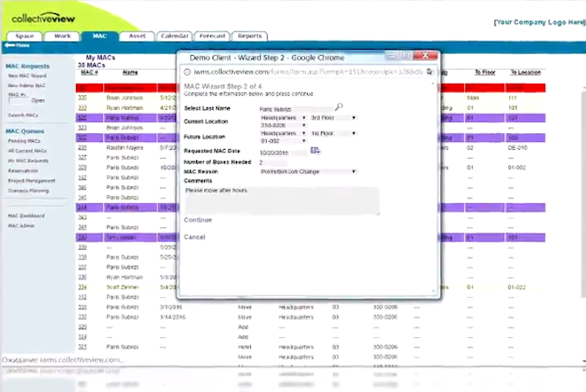This screenshot has height=392, width=586.
Task: Open the 350-0206 space dropdown
Action: [283, 125]
